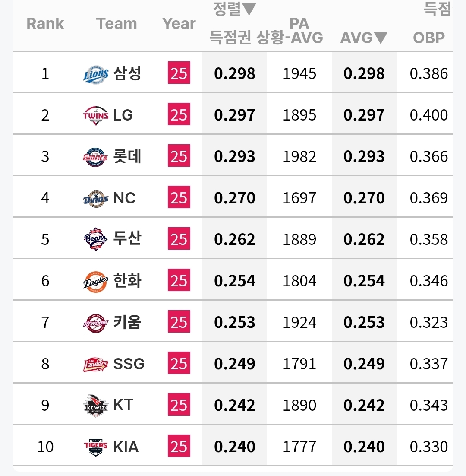Viewport: 466px width, 476px height.
Task: Open the 롯데 team name link
Action: [127, 157]
